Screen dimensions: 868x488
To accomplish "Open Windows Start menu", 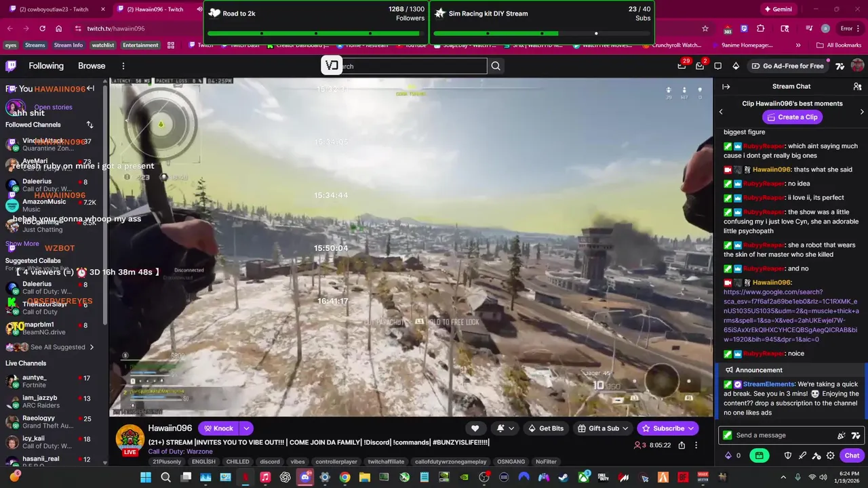I will [x=146, y=477].
